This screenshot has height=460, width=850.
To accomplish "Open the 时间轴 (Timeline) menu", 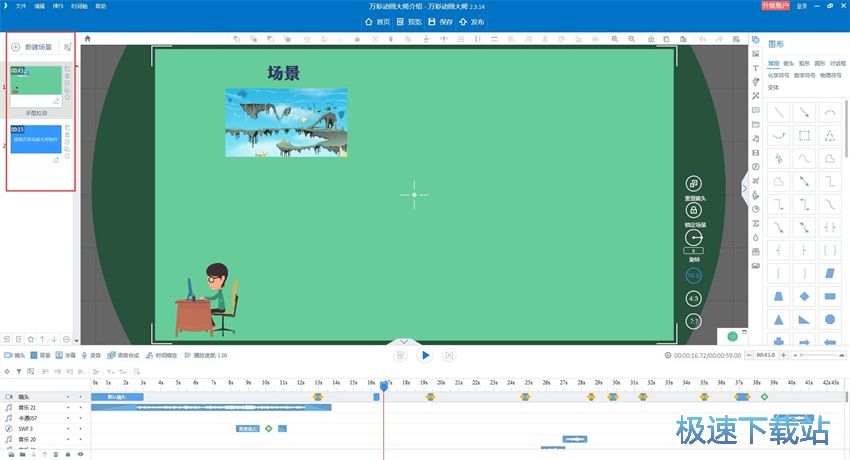I will 79,6.
